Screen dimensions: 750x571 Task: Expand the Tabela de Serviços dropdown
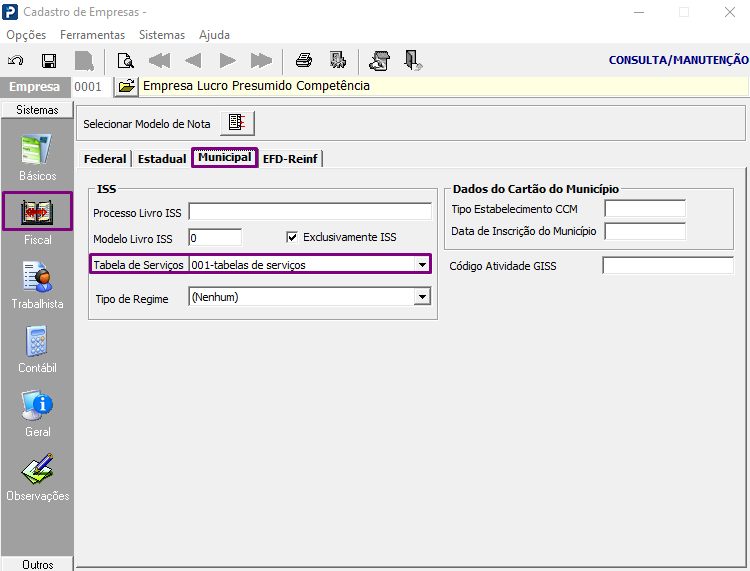[x=422, y=265]
